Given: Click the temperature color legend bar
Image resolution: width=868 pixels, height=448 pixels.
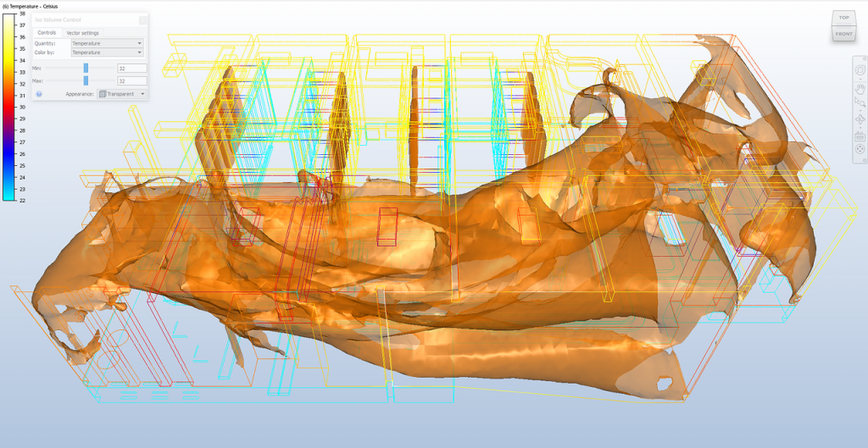Looking at the screenshot, I should pos(9,106).
